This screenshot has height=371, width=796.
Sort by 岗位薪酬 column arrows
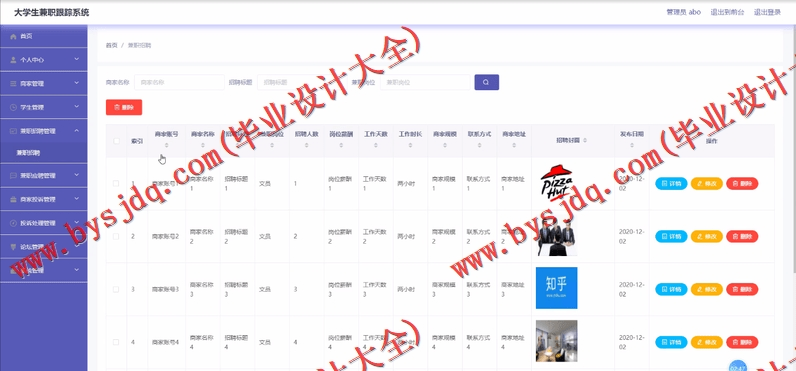[x=341, y=146]
